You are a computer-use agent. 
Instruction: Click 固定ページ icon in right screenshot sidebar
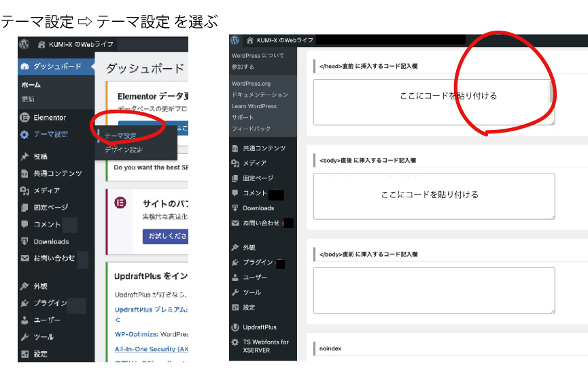[235, 178]
